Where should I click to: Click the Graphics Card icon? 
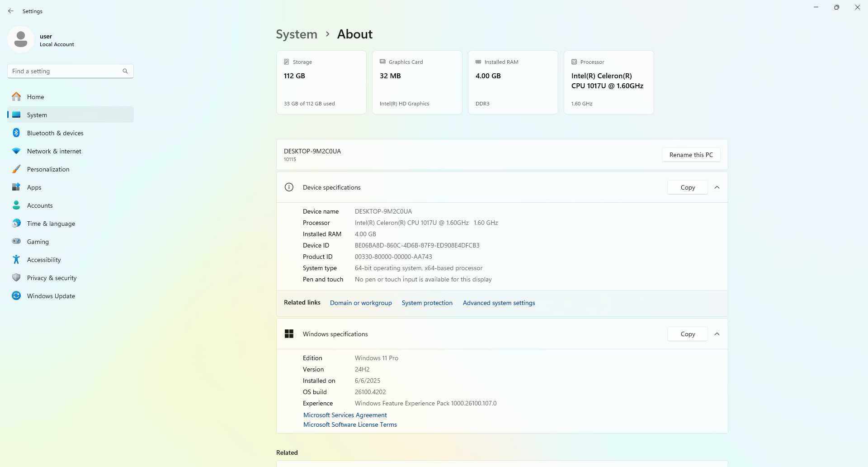click(382, 62)
